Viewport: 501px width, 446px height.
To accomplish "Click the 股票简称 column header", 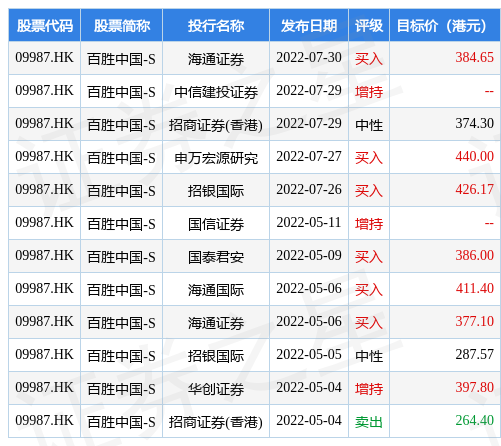I will pos(122,26).
